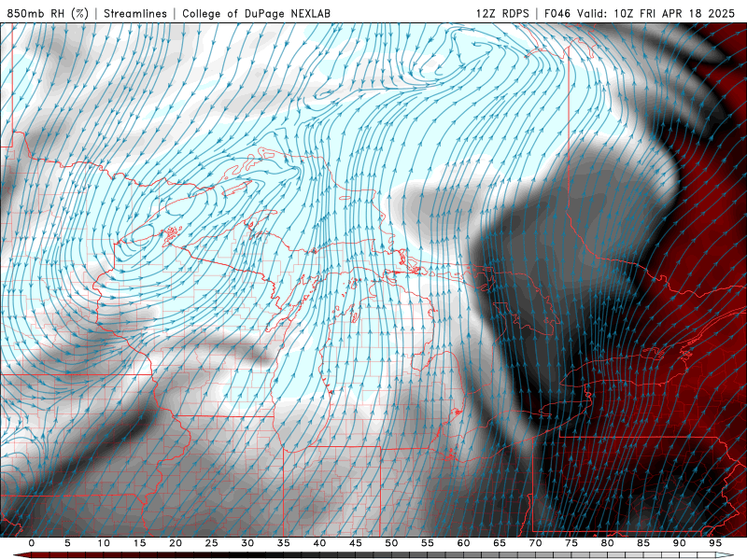The image size is (747, 560).
Task: Select the legend value "35"
Action: click(x=284, y=543)
